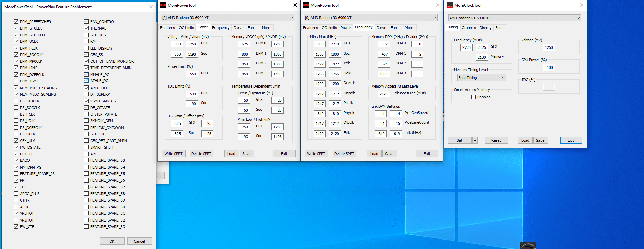
Task: Click the MoreClockTool Voltage field showing 1250
Action: click(x=549, y=47)
